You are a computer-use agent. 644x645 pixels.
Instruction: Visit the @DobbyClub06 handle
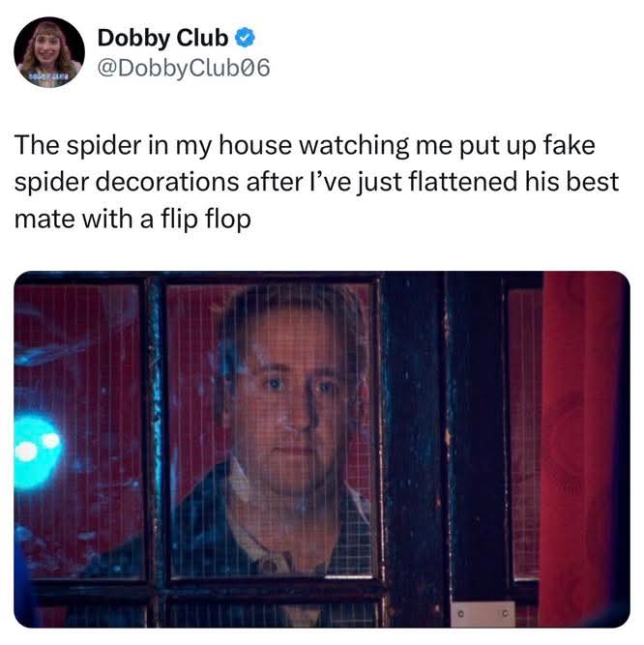[184, 68]
